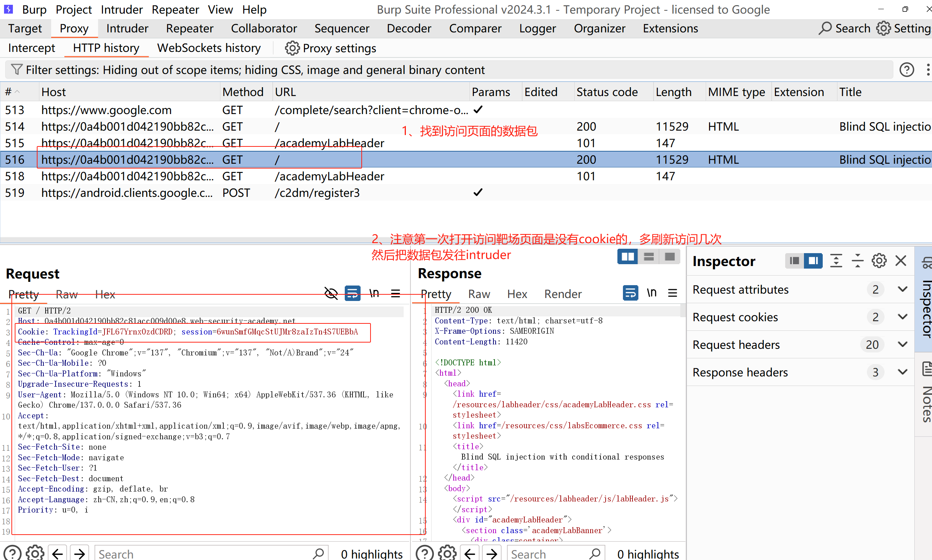
Task: Click the filter funnel icon
Action: [x=16, y=70]
